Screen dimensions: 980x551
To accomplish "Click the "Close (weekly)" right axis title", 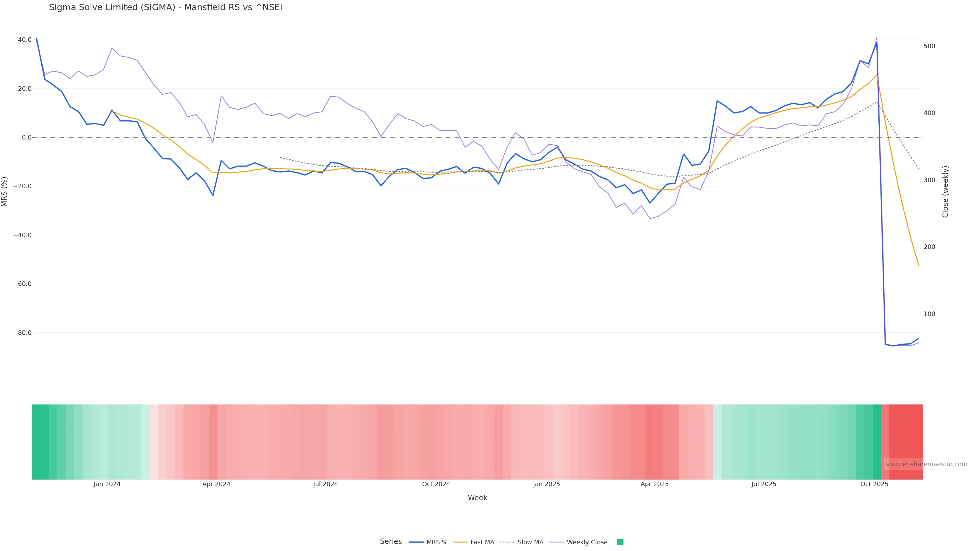I will pyautogui.click(x=945, y=191).
